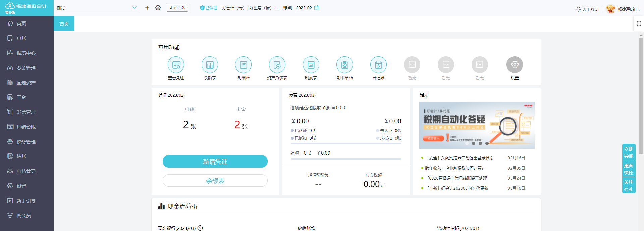644x231 pixels.
Task: Open the 余额表 shortcut icon
Action: point(210,65)
